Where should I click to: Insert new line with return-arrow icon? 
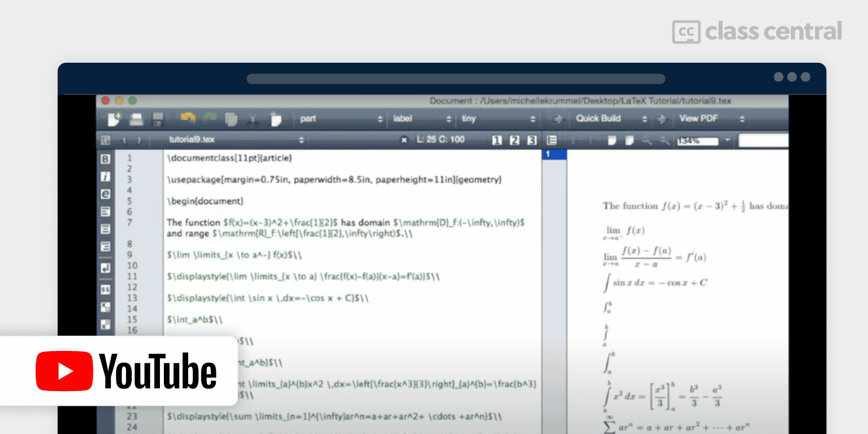pyautogui.click(x=105, y=268)
